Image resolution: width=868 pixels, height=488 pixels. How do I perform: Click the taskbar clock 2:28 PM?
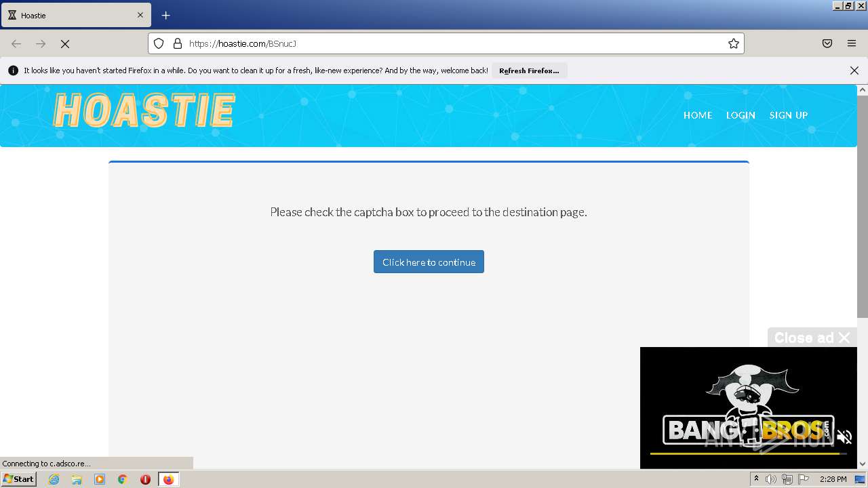(x=833, y=479)
